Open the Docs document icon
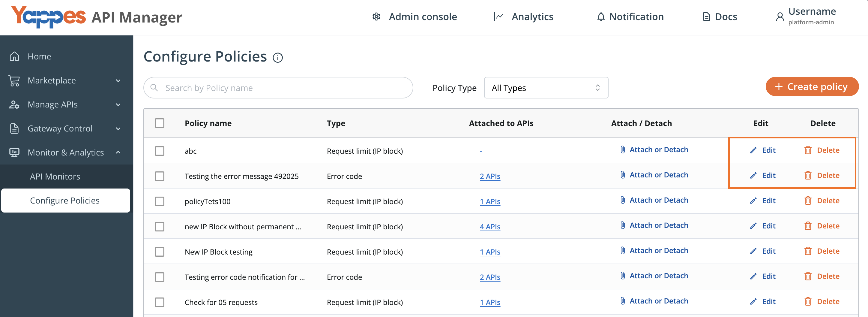This screenshot has width=868, height=317. 706,17
